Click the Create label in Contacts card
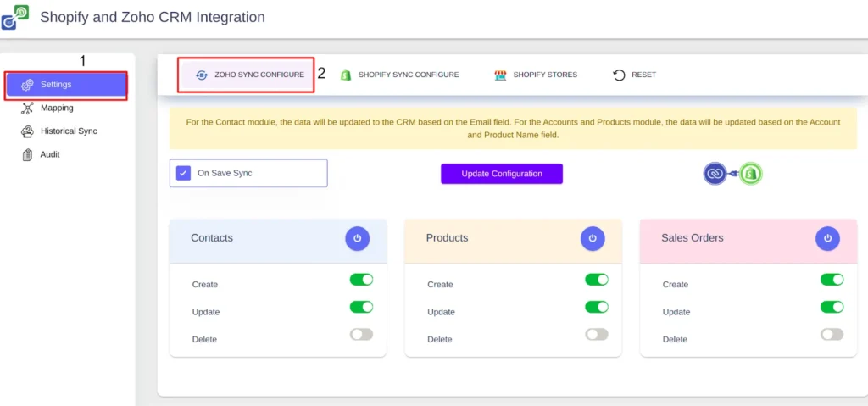868x406 pixels. [205, 285]
